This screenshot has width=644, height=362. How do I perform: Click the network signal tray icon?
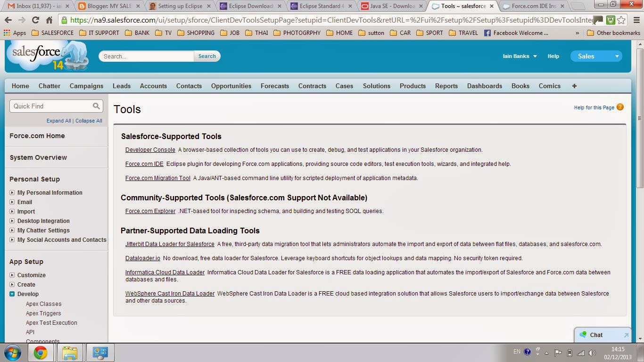(581, 353)
